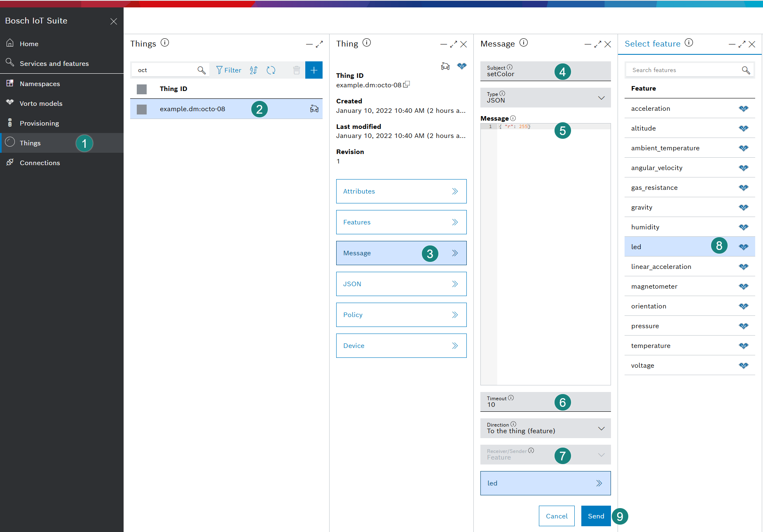
Task: Select the temperature feature
Action: [x=690, y=345]
